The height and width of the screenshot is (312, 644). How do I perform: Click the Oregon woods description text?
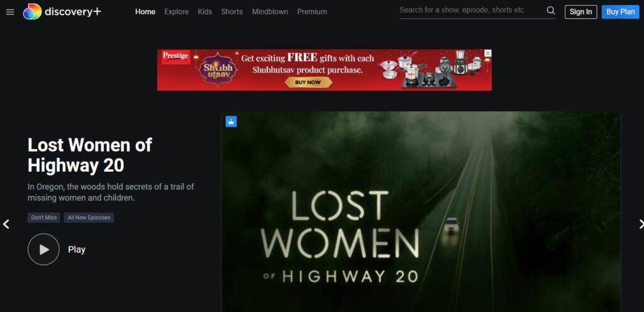tap(111, 192)
